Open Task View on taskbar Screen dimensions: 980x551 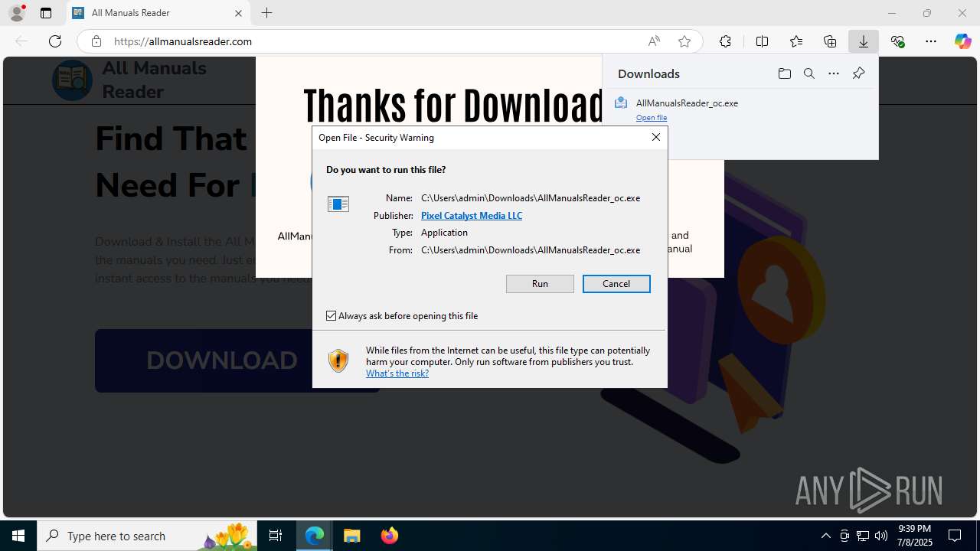276,536
